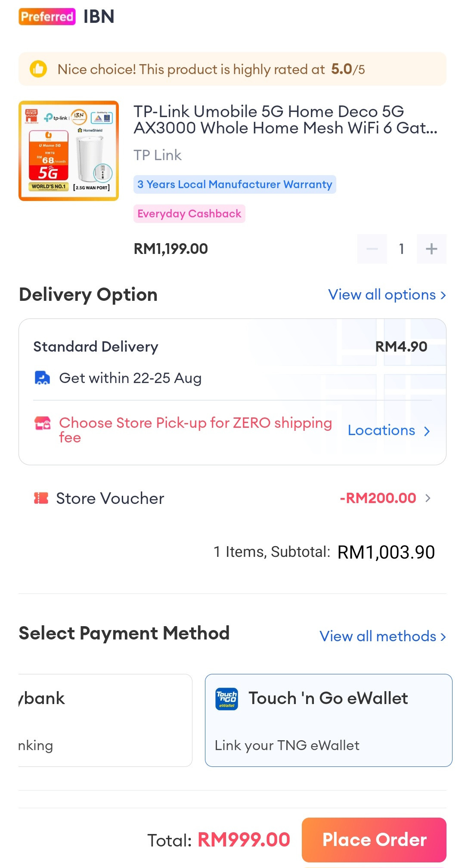Open Store Voucher discount chevron
The width and height of the screenshot is (465, 868).
click(428, 498)
